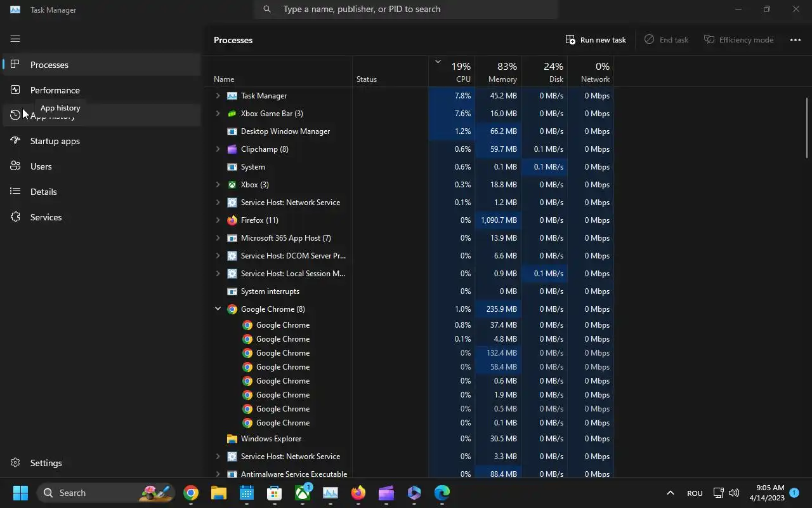Click the Windows Explorer folder icon

coord(232,439)
